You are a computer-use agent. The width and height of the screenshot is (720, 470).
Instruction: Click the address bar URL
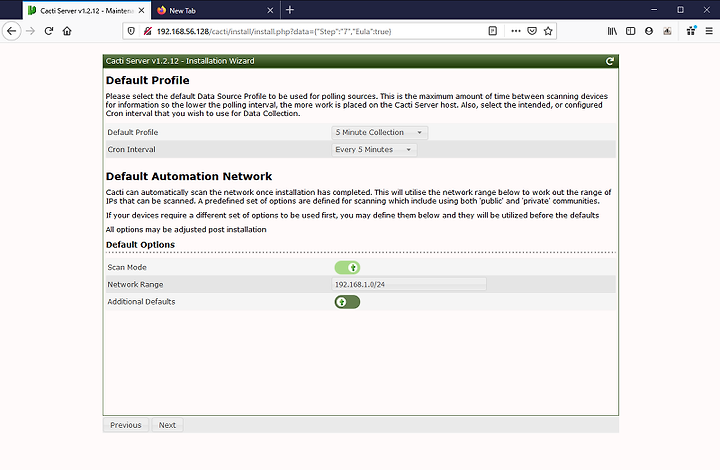pyautogui.click(x=274, y=31)
